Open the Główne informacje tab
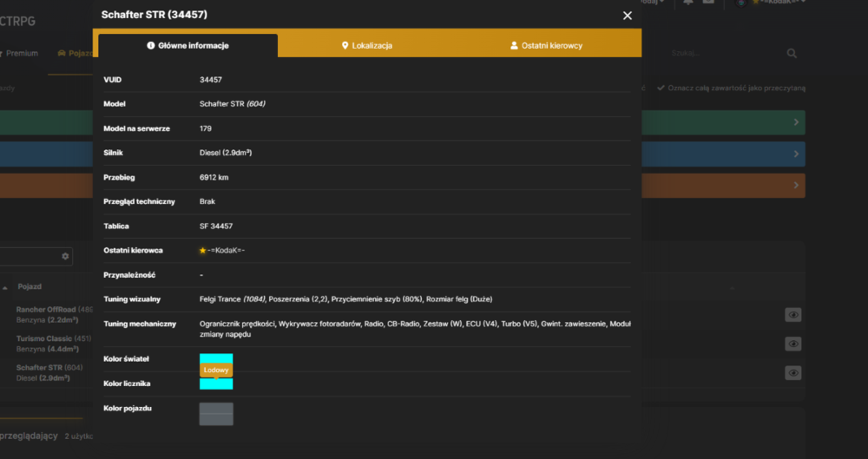The width and height of the screenshot is (868, 459). click(x=188, y=45)
